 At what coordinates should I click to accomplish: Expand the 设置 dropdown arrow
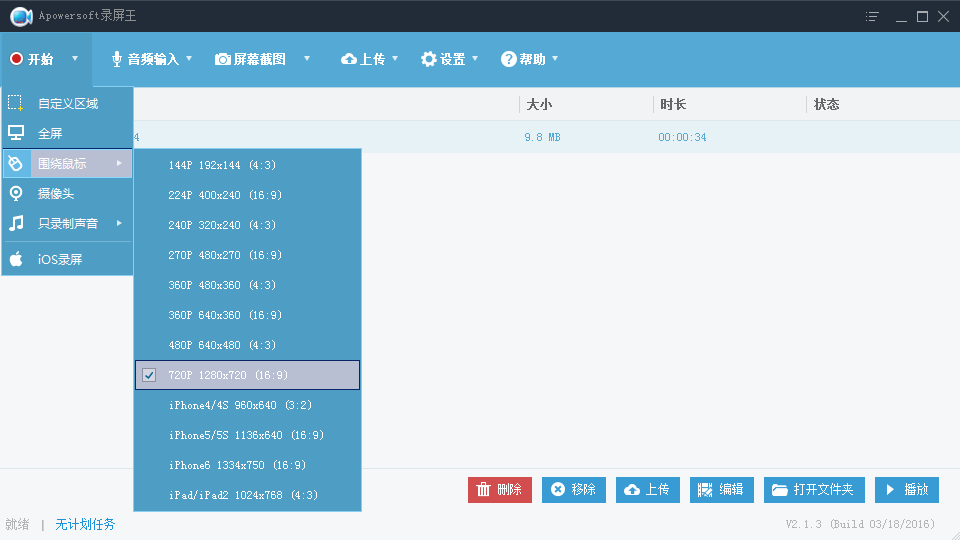click(x=475, y=59)
